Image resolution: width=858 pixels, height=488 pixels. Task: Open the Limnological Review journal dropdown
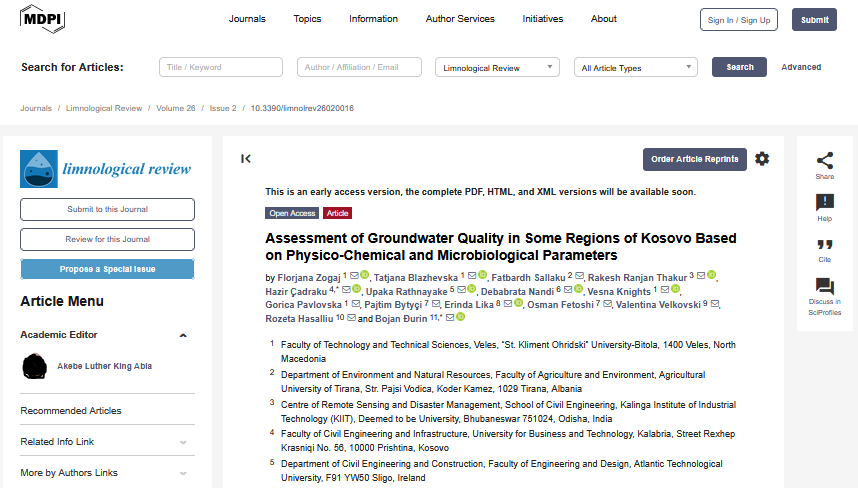coord(497,68)
